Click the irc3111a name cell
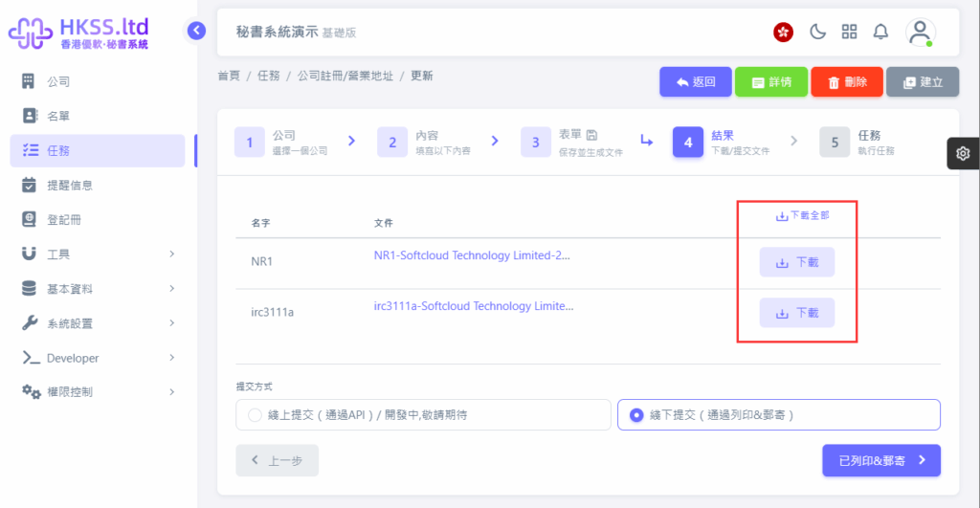 coord(273,312)
